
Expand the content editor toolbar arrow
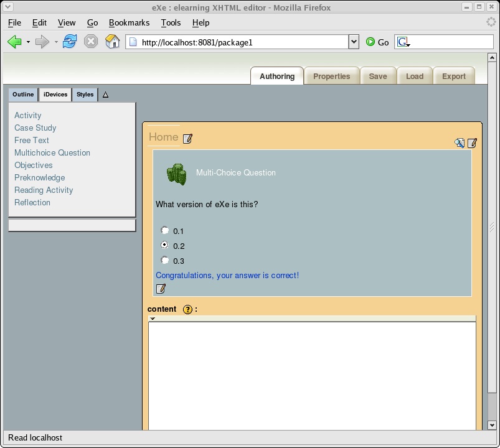point(153,319)
